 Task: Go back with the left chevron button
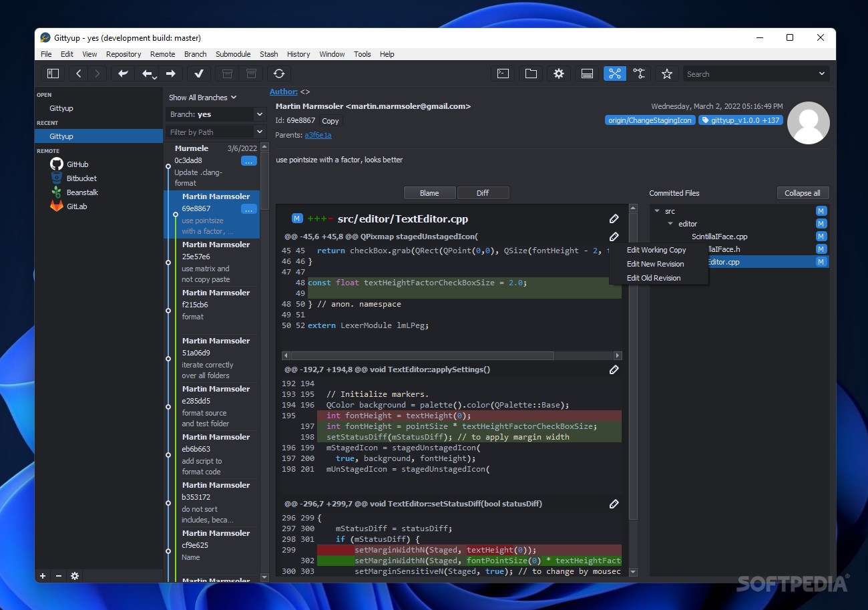(79, 73)
